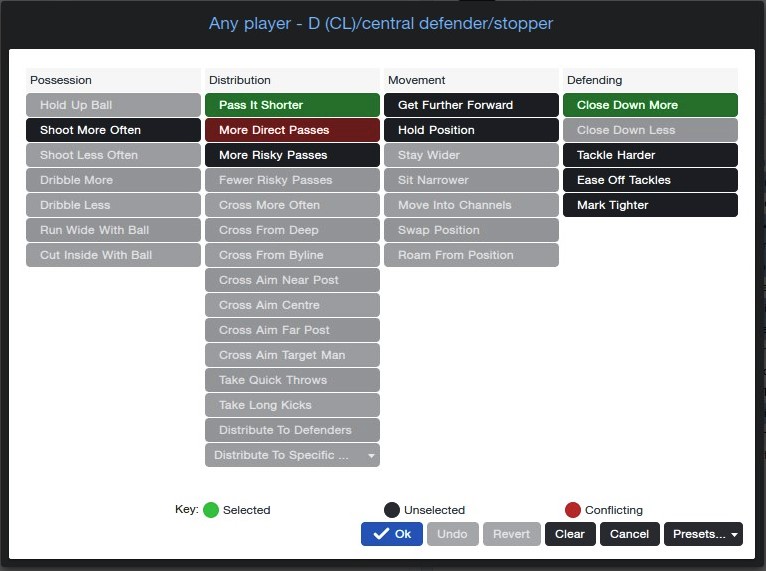The height and width of the screenshot is (571, 766).
Task: Toggle Cut Inside With Ball
Action: click(113, 255)
